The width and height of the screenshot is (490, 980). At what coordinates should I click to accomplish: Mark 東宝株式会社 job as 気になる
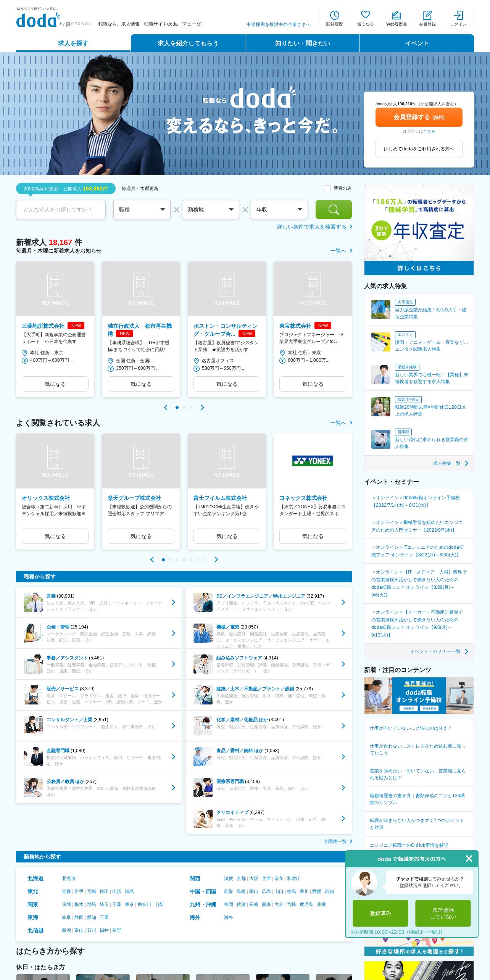pos(313,384)
